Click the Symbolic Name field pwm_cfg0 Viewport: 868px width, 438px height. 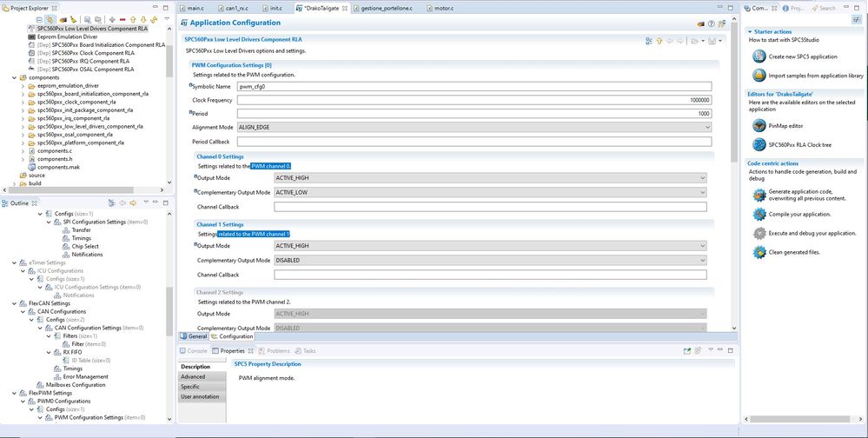[x=474, y=86]
